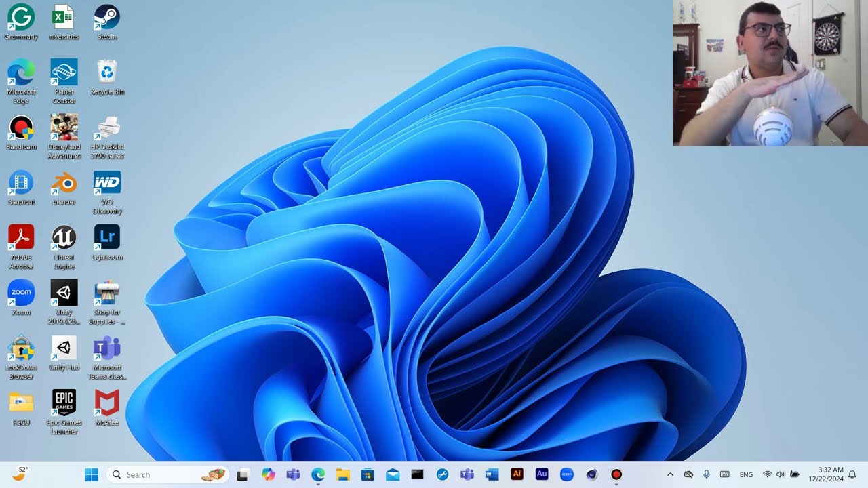Switch to Microsoft Edge on the taskbar
Screen dimensions: 868x488
pos(318,474)
